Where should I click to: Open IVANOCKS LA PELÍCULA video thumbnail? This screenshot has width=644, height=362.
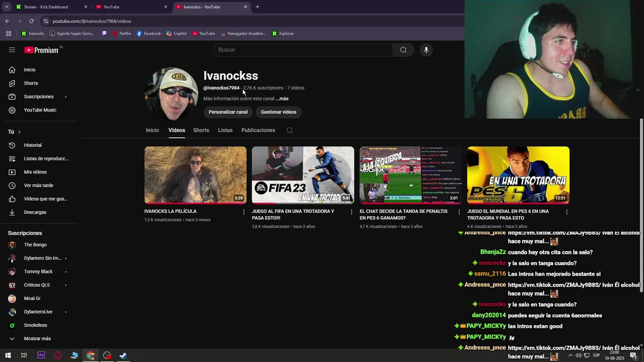(195, 175)
